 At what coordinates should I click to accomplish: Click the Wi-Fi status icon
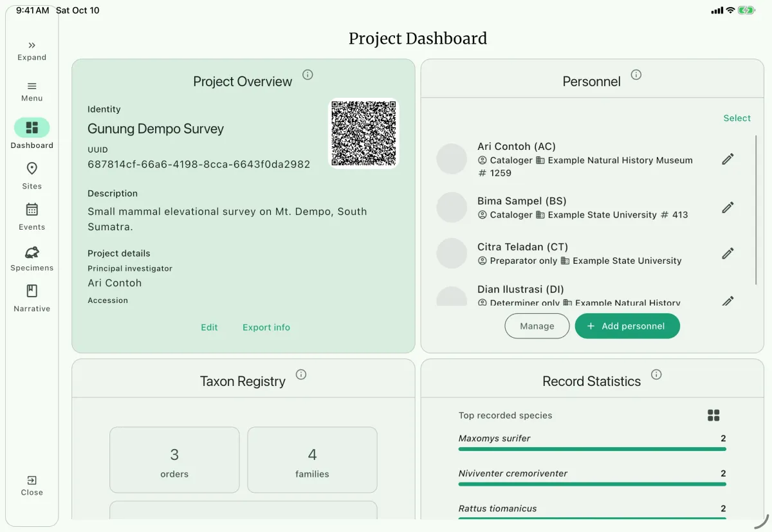click(x=730, y=10)
